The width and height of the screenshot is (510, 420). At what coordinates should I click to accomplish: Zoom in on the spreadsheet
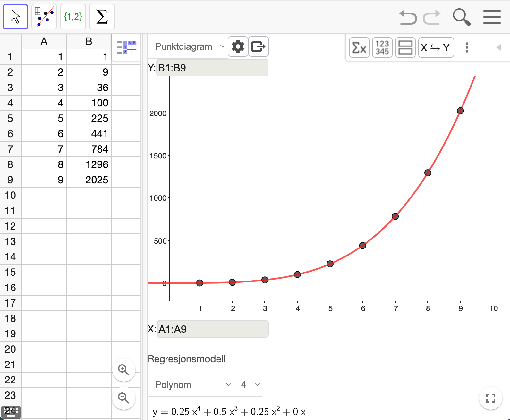coord(124,370)
